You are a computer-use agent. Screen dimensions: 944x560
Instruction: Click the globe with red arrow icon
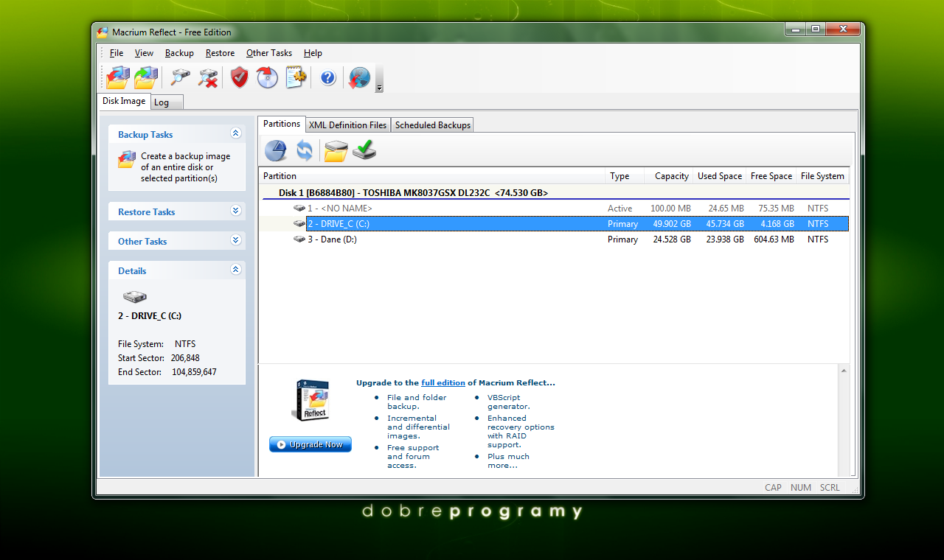[359, 77]
